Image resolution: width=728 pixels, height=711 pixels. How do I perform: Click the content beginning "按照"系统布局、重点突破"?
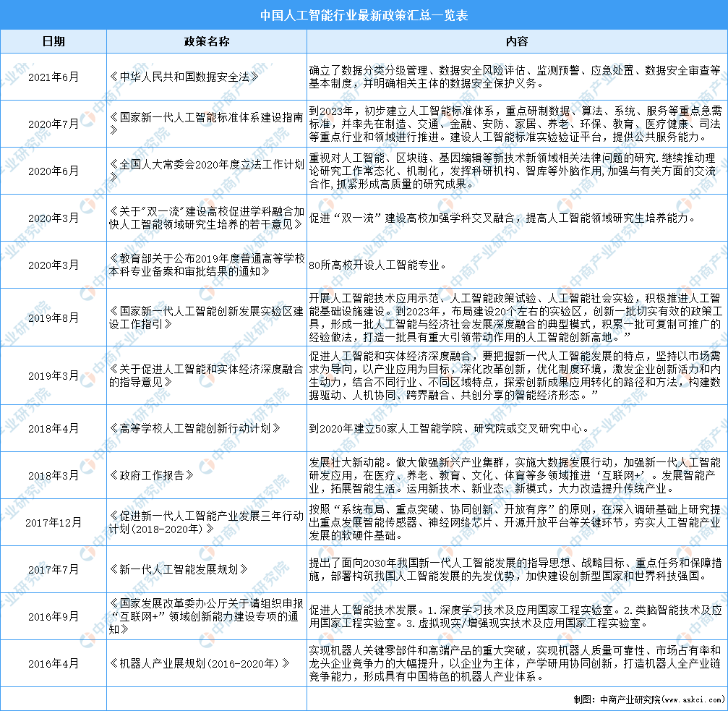(515, 522)
